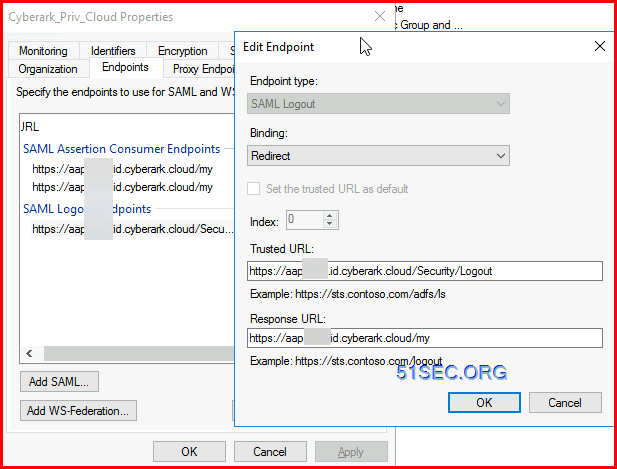This screenshot has width=617, height=469.
Task: Click OK in the Properties window
Action: pos(189,451)
